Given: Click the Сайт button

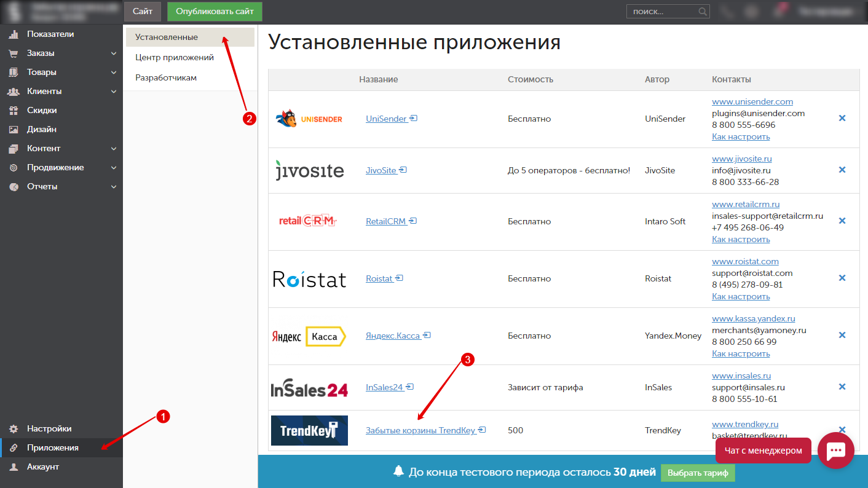Looking at the screenshot, I should pyautogui.click(x=143, y=12).
